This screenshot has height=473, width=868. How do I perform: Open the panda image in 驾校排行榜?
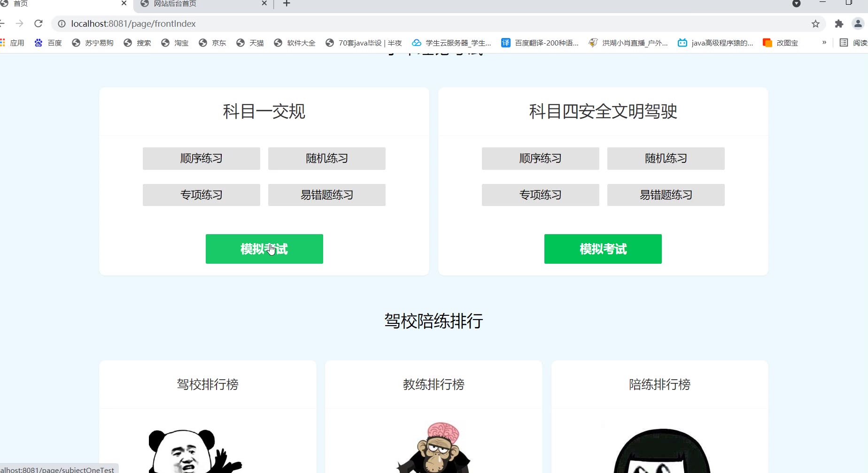click(195, 451)
